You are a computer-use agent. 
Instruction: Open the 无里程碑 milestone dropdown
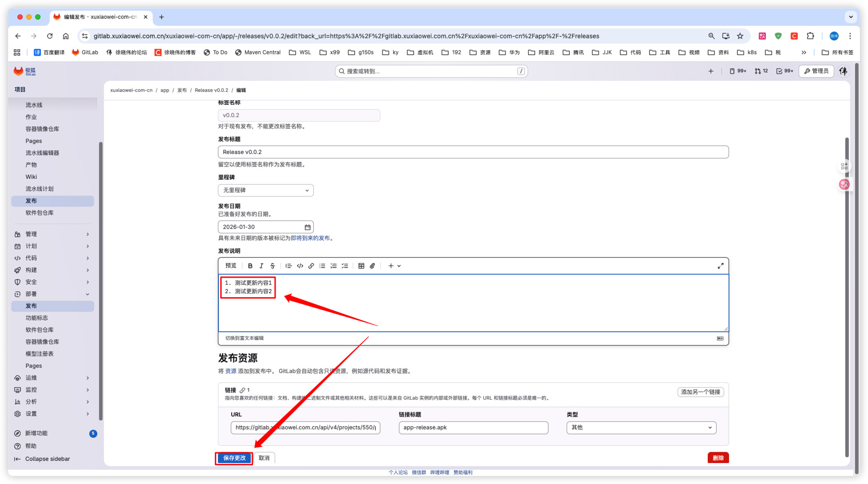click(x=265, y=190)
